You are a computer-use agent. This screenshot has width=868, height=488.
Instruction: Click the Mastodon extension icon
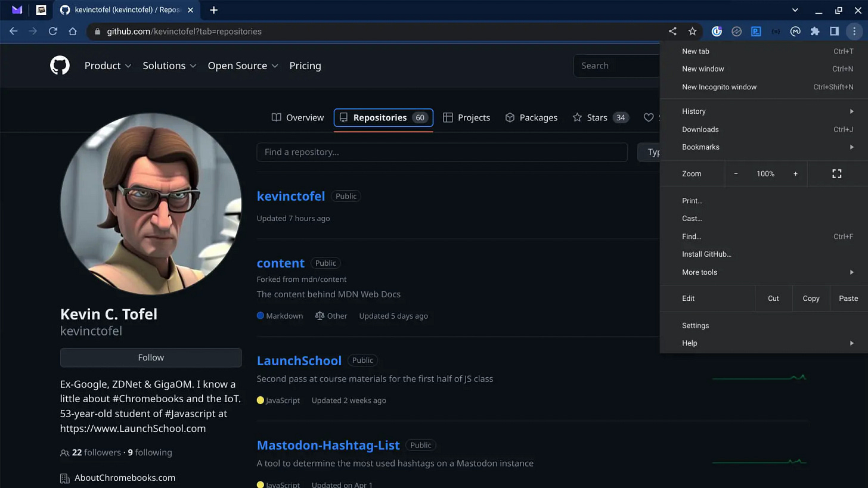pyautogui.click(x=795, y=31)
